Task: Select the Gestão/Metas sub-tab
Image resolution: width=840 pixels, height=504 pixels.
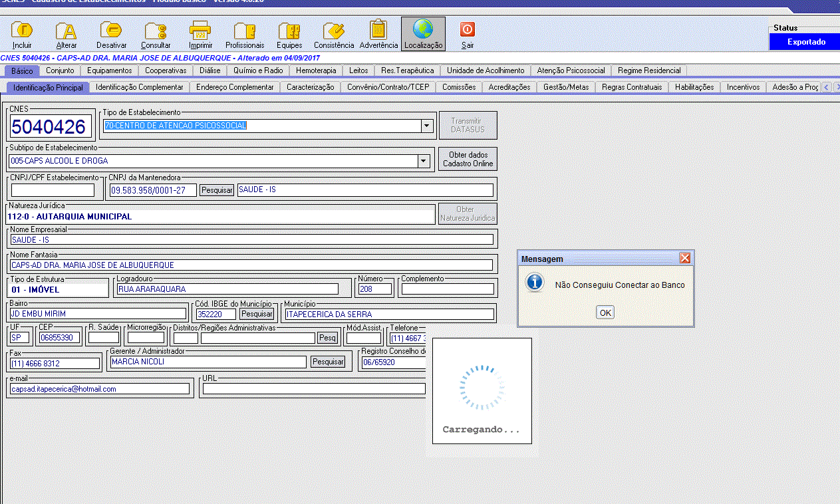Action: coord(566,87)
